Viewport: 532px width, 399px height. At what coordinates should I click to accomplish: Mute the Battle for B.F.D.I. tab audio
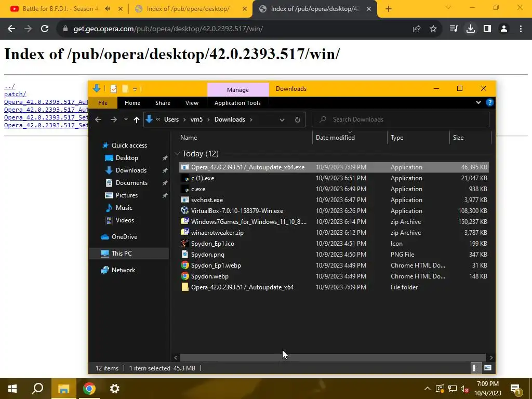point(107,9)
